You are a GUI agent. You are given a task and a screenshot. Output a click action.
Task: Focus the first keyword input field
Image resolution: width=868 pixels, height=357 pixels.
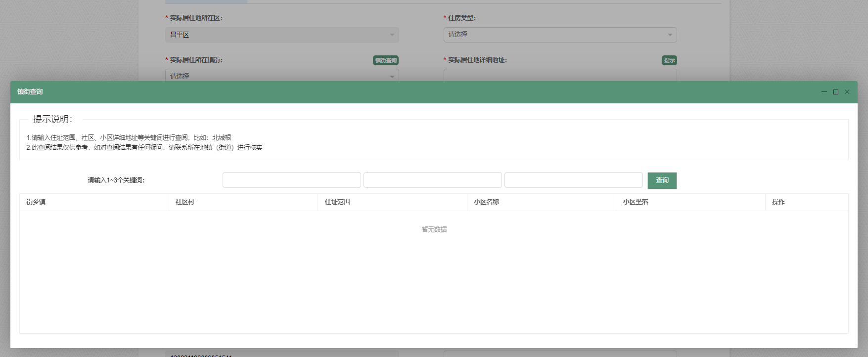(292, 180)
